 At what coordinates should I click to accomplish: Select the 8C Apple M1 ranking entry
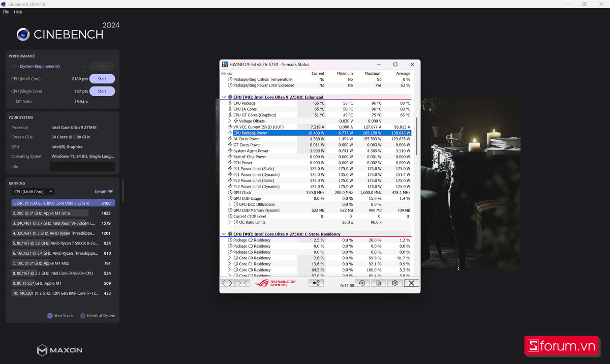[x=63, y=283]
